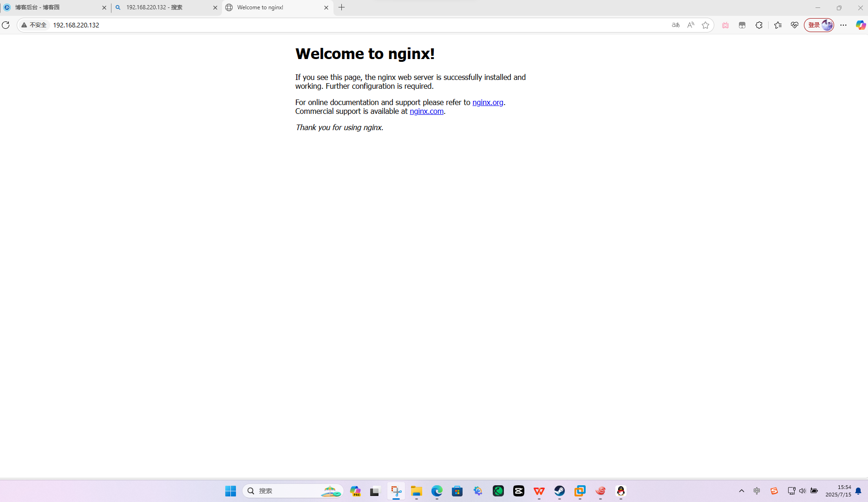Click the 登录 profile sign-in button

point(819,25)
